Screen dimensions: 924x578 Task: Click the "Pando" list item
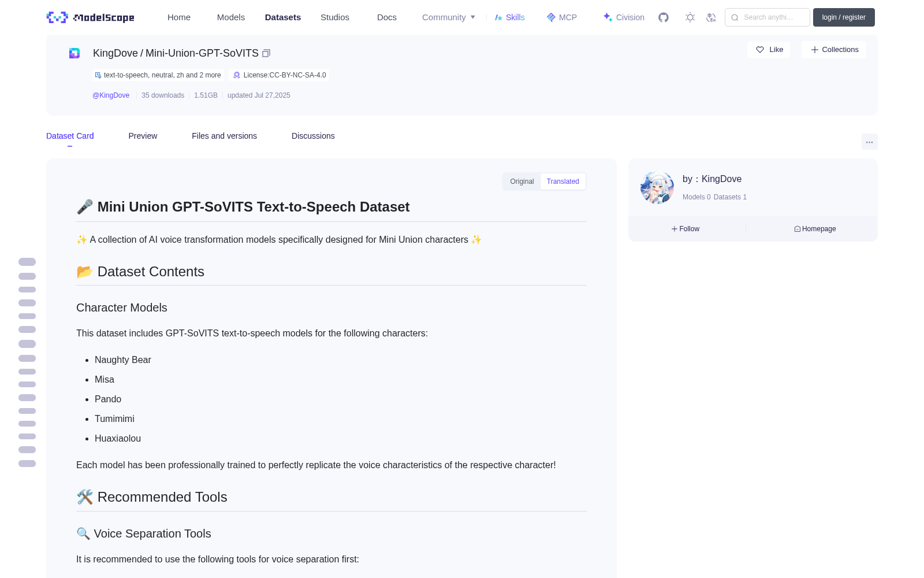pos(108,399)
